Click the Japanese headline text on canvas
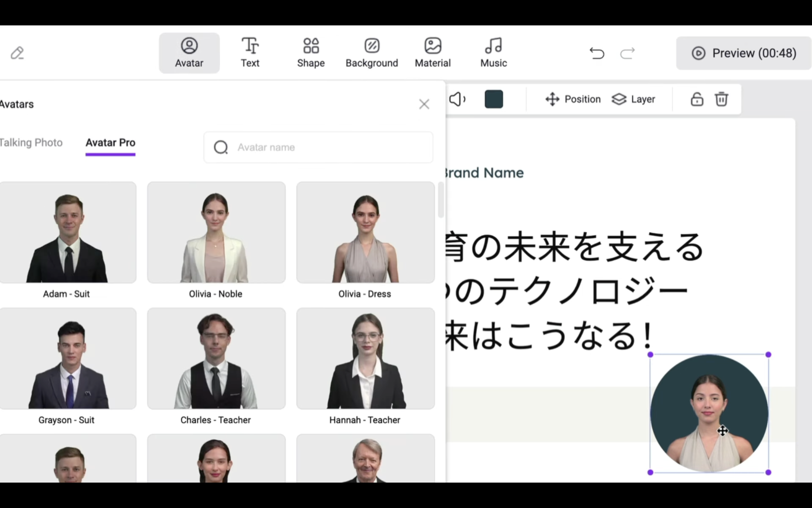This screenshot has width=812, height=508. click(x=574, y=291)
